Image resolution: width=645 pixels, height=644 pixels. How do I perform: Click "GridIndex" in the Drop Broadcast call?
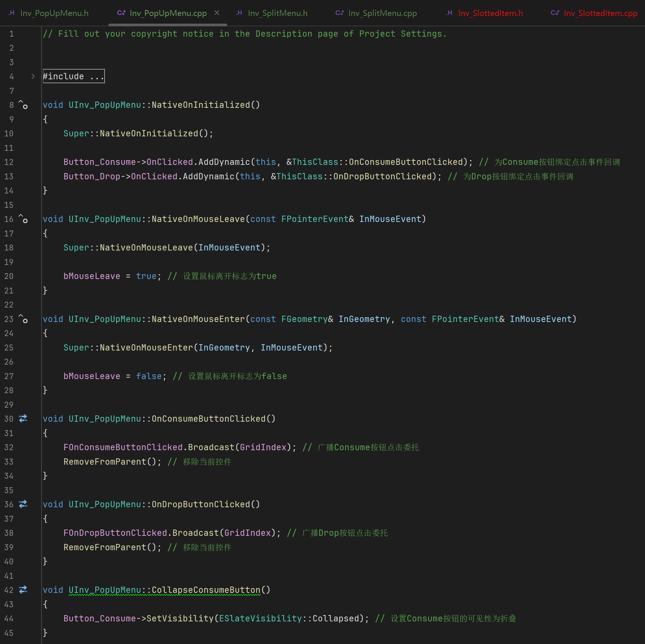(x=248, y=533)
